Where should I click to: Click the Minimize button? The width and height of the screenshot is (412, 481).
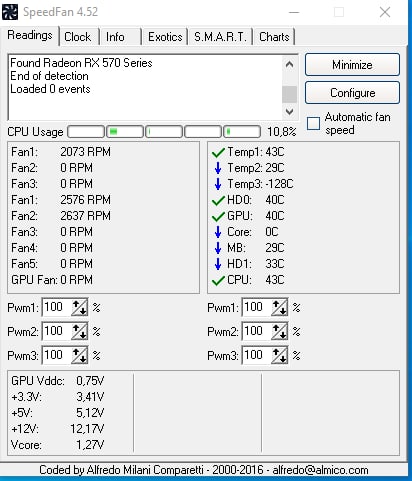tap(352, 65)
